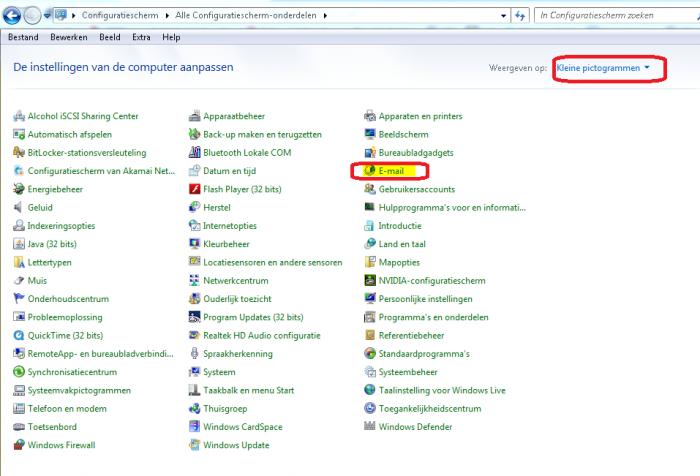Open the Apparaten en printers icon
This screenshot has width=700, height=476.
coord(370,116)
